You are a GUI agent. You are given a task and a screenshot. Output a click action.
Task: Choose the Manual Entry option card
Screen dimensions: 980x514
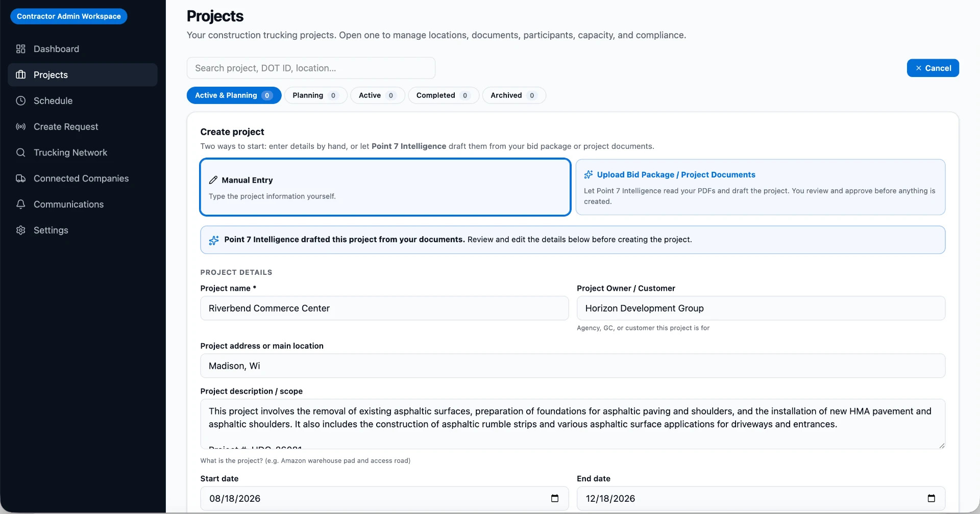coord(385,187)
